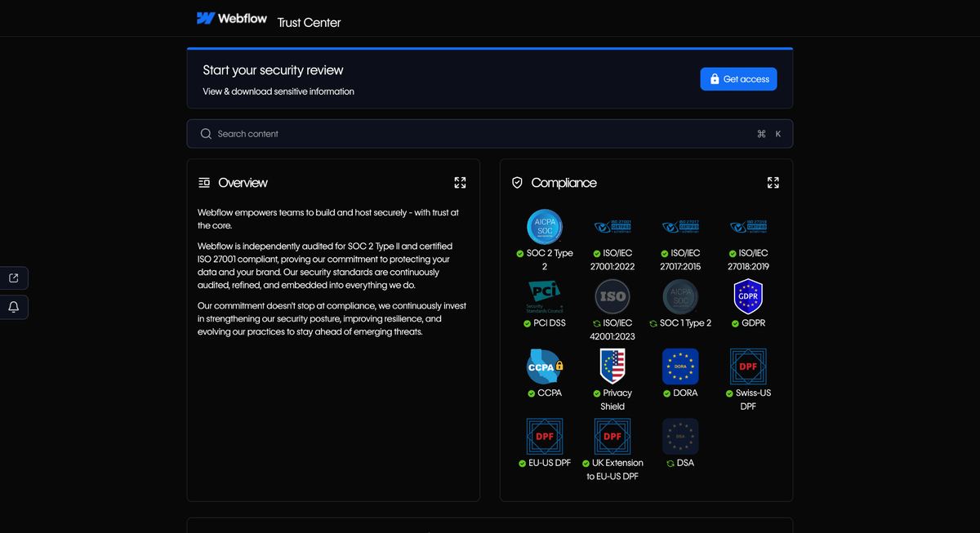
Task: Open the EU-US DPF badge
Action: [x=545, y=437]
